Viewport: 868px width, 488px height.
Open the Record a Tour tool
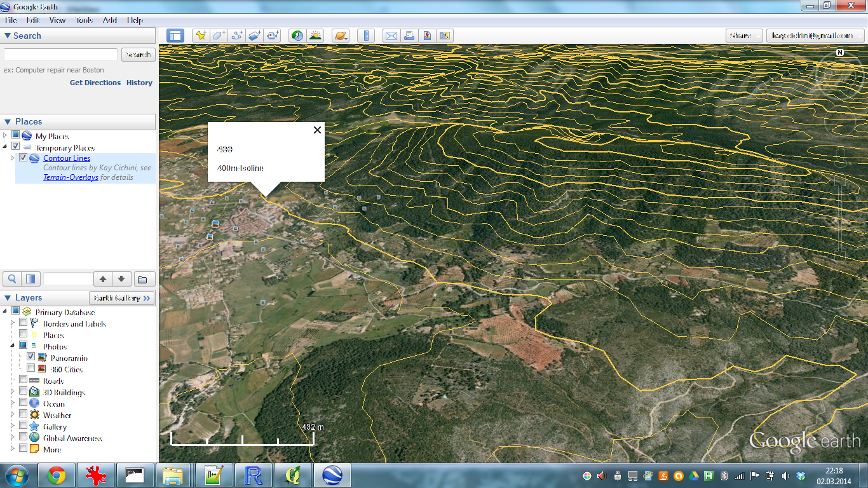[272, 36]
